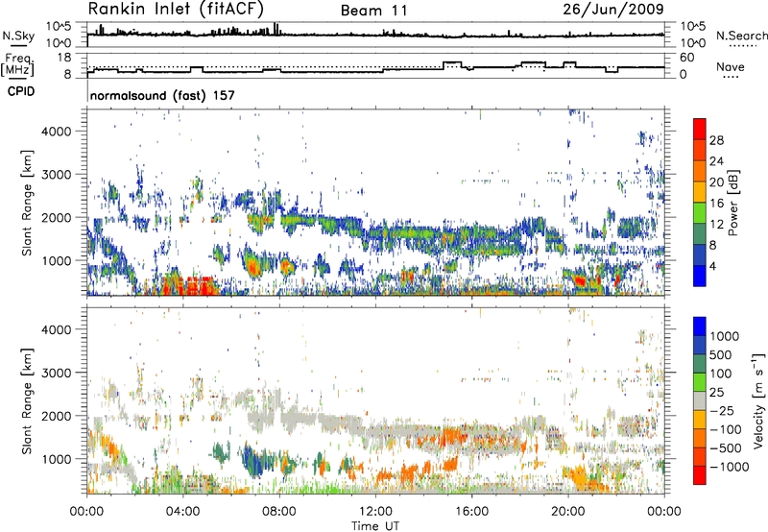Click the grey segment of Velocity colorbar
This screenshot has height=532, width=768.
(700, 400)
